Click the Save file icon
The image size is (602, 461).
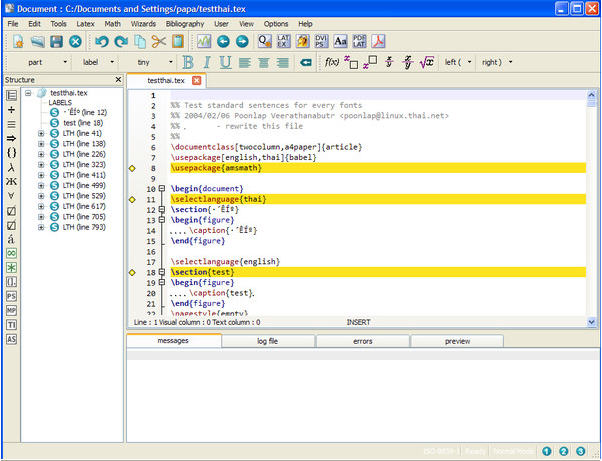click(56, 42)
